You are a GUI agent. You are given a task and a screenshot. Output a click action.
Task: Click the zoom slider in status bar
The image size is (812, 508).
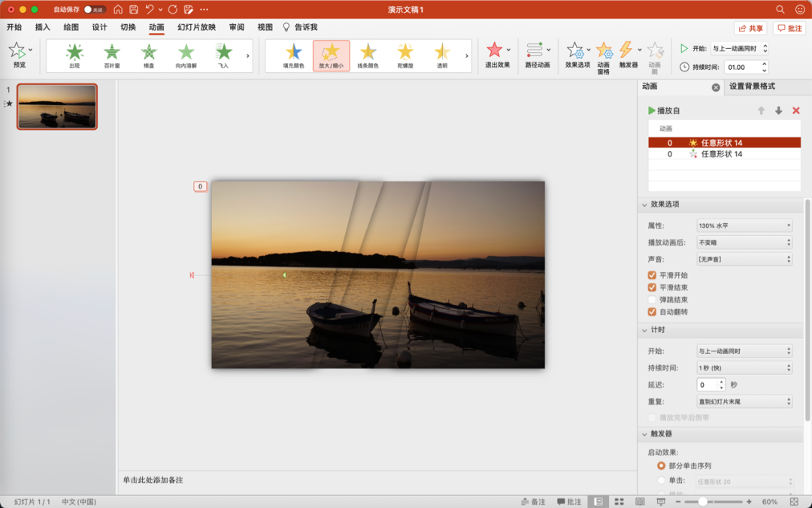pyautogui.click(x=702, y=501)
